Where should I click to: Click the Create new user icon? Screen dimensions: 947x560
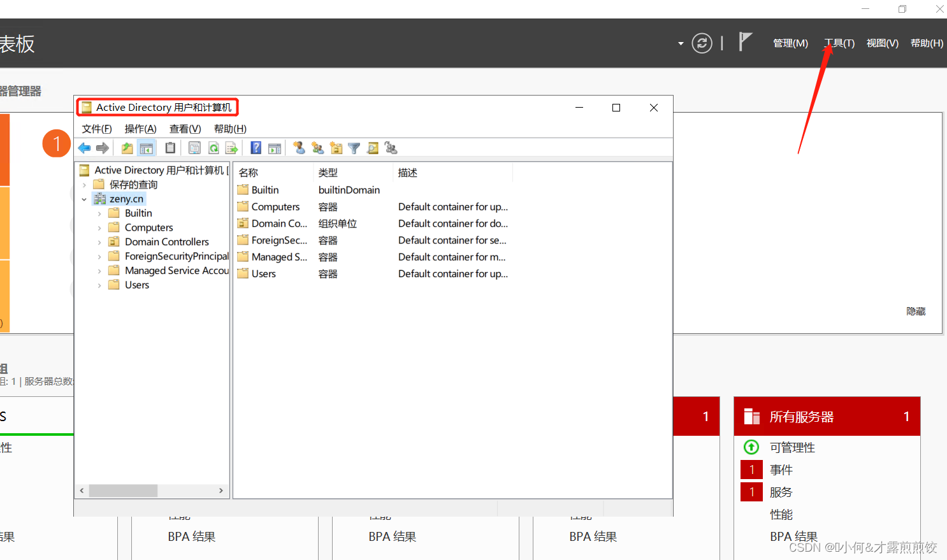pyautogui.click(x=299, y=148)
